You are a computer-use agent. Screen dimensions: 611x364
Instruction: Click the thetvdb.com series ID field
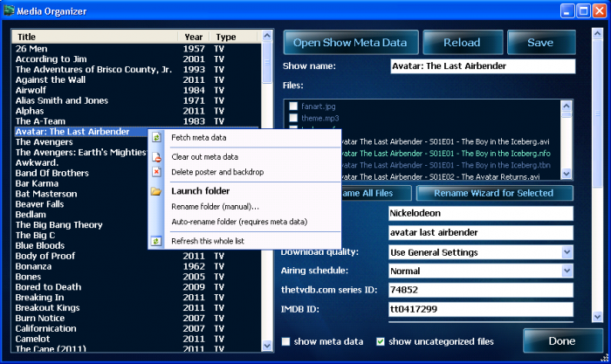[481, 290]
